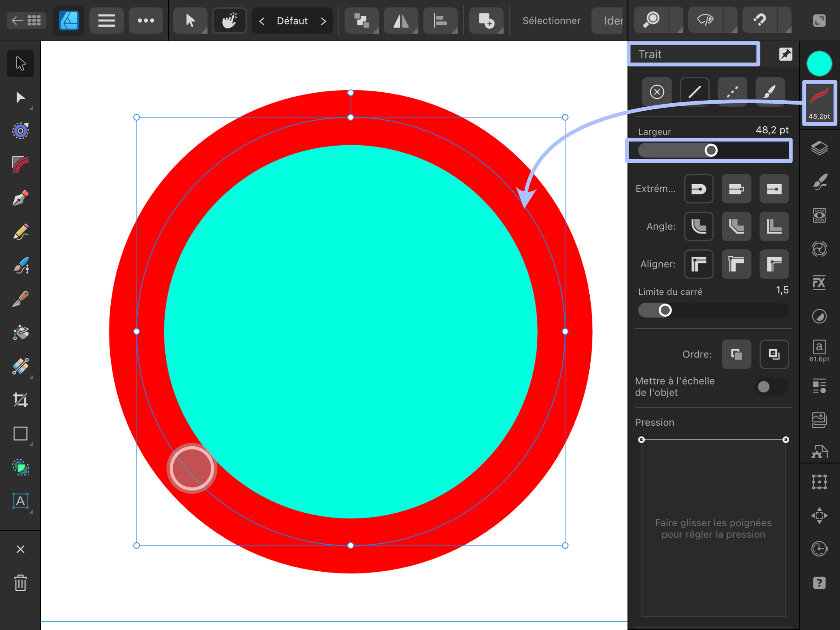Toggle the touch gesture hand mode
Screen dimensions: 840x630
pyautogui.click(x=229, y=21)
